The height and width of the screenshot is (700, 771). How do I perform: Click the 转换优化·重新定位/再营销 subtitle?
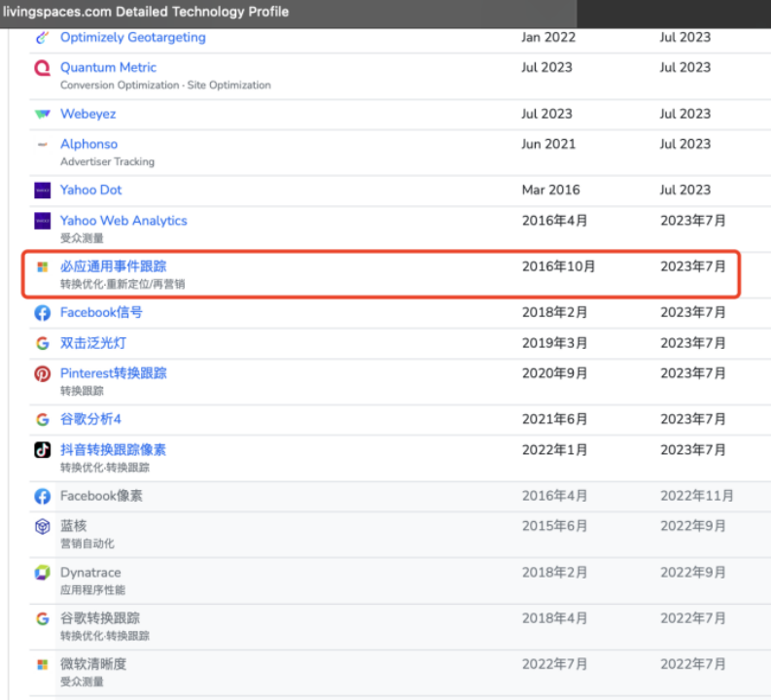click(123, 284)
